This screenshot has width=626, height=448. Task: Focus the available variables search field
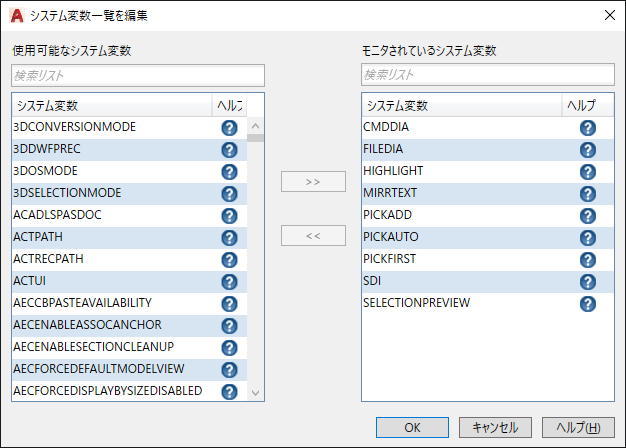pyautogui.click(x=138, y=75)
